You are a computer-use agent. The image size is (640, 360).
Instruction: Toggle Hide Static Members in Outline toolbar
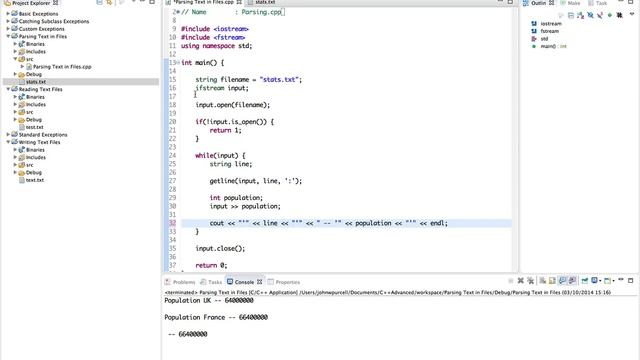pyautogui.click(x=600, y=15)
